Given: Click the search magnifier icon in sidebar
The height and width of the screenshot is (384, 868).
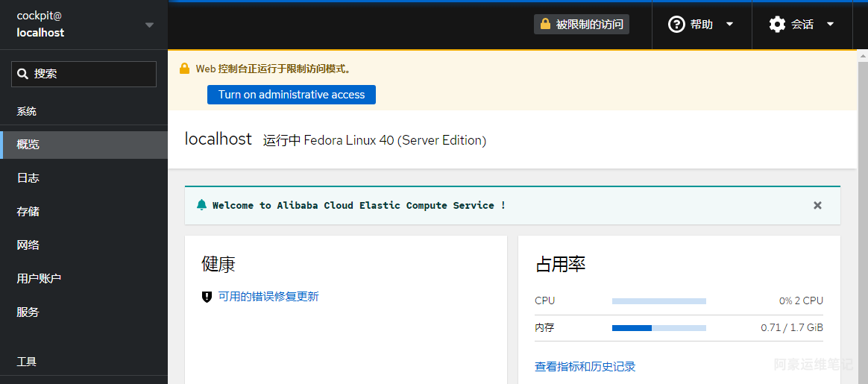Looking at the screenshot, I should [x=22, y=74].
